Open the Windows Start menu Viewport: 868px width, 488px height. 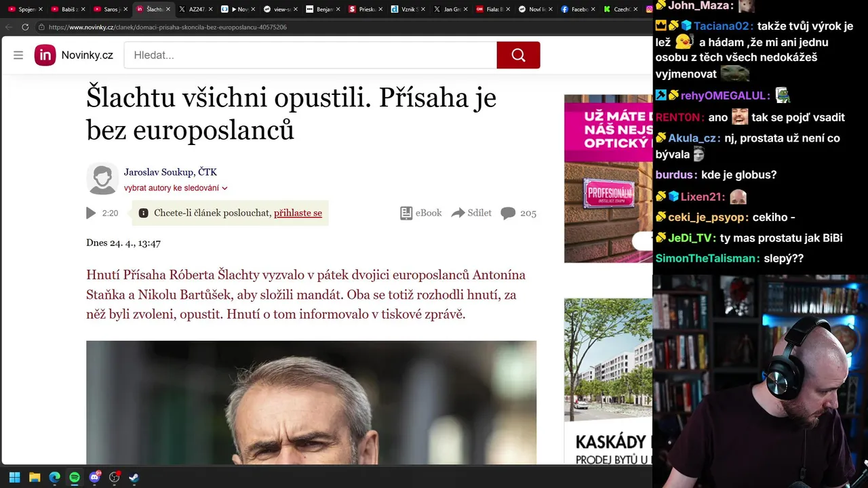coord(14,477)
